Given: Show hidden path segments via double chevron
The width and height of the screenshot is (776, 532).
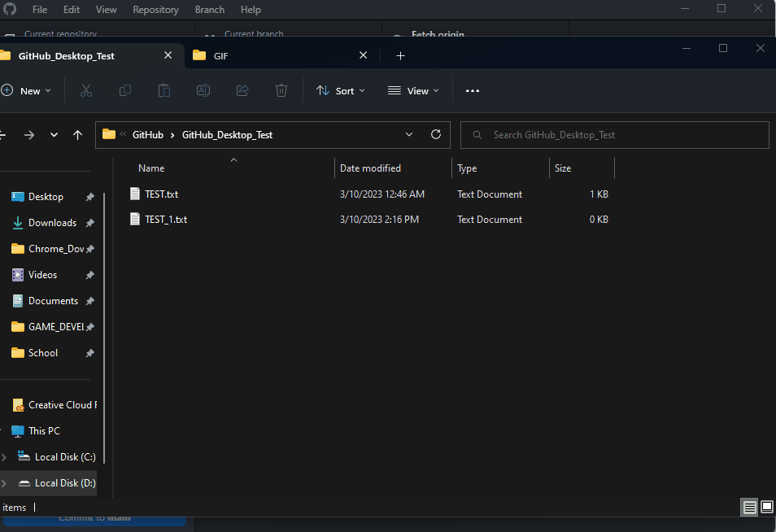Looking at the screenshot, I should point(123,133).
